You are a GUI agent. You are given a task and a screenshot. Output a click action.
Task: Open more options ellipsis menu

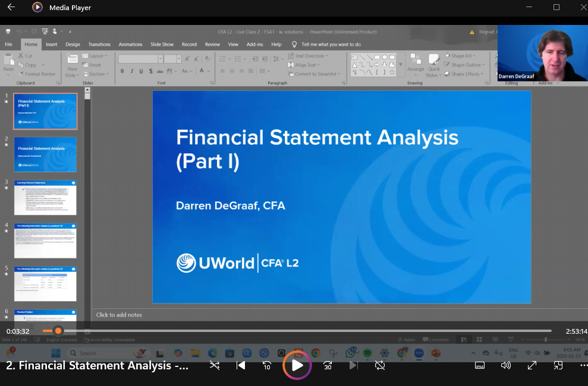582,365
